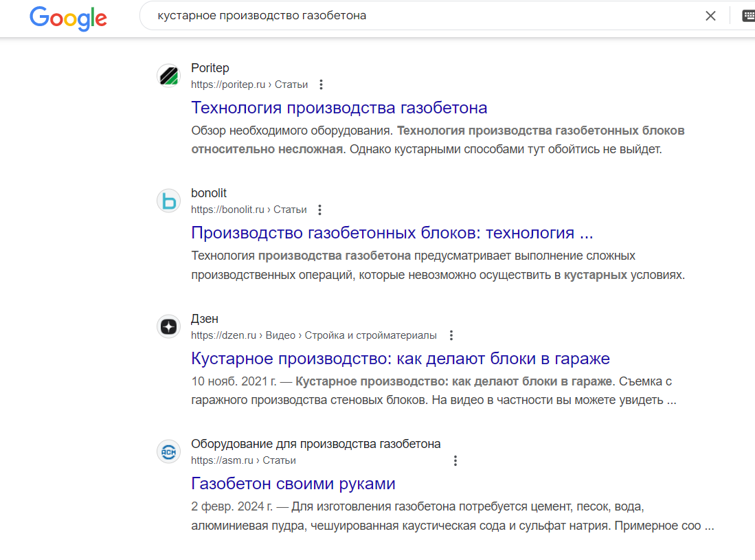Click the asm.ru site favicon

(x=169, y=451)
